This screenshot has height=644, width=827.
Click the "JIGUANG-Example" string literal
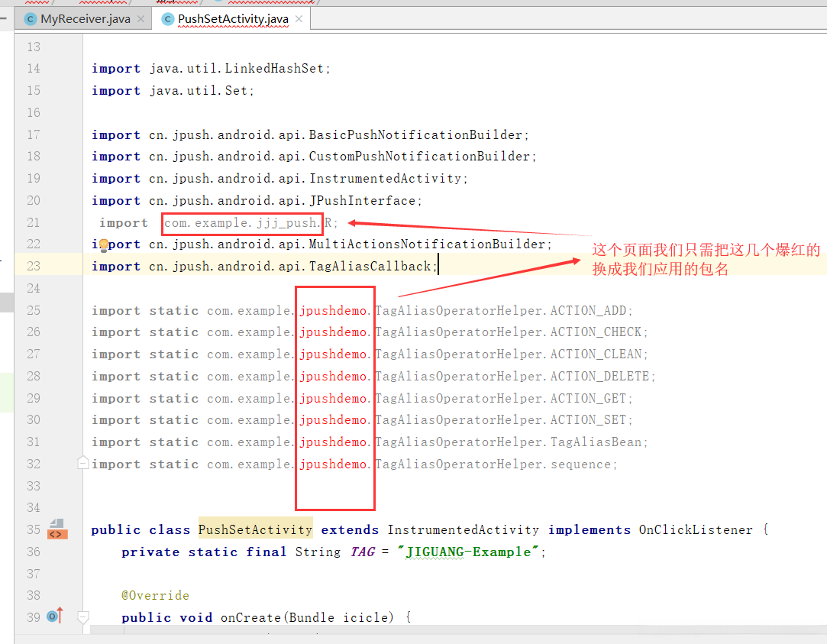[x=468, y=552]
